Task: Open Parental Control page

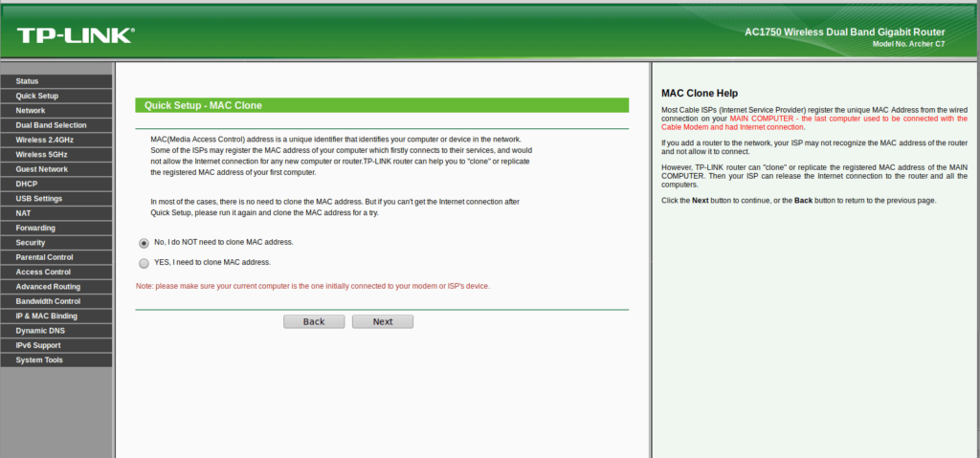Action: click(56, 257)
